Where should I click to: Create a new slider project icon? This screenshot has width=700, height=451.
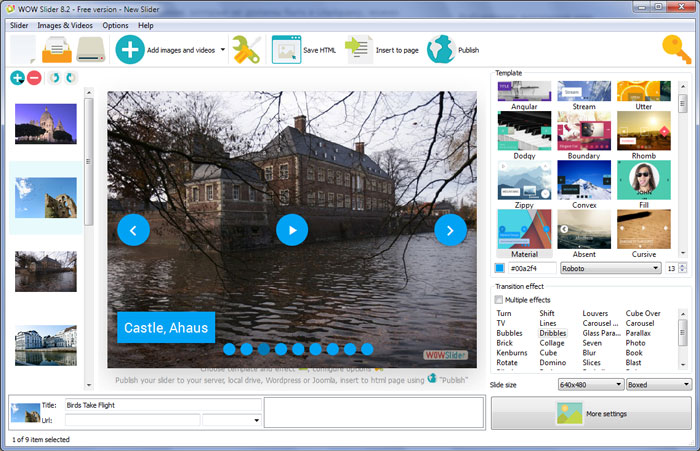(23, 49)
